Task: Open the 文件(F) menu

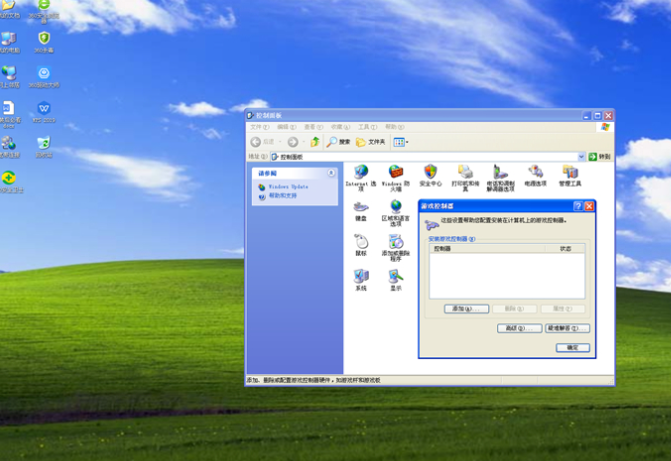Action: point(260,127)
